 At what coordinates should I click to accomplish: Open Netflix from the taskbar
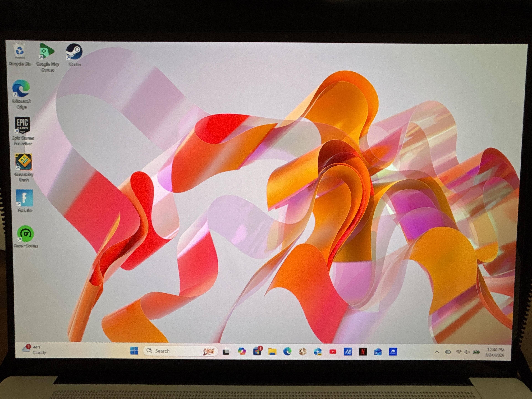point(363,352)
